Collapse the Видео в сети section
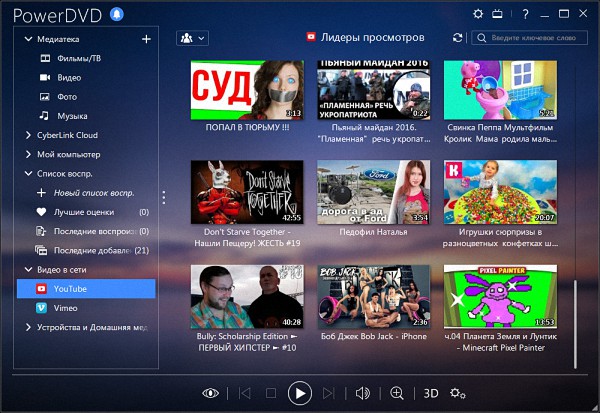The height and width of the screenshot is (413, 600). (x=28, y=269)
